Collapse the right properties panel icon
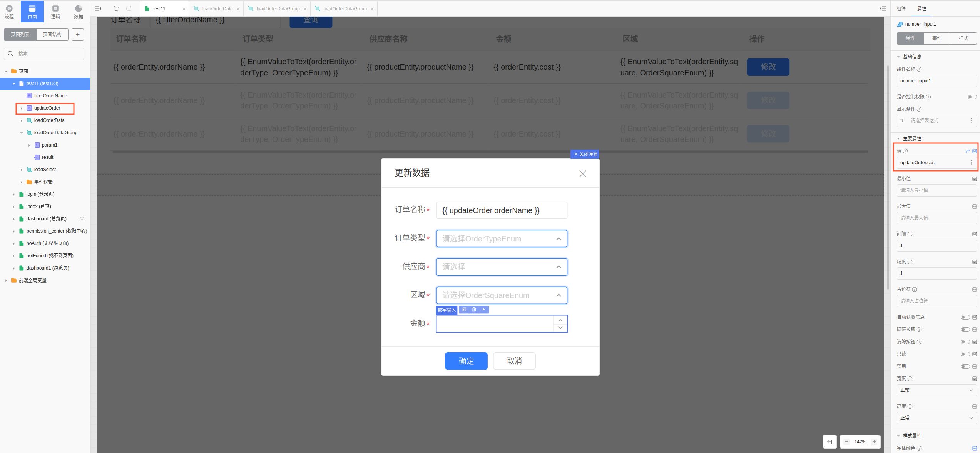The image size is (980, 453). (x=883, y=8)
